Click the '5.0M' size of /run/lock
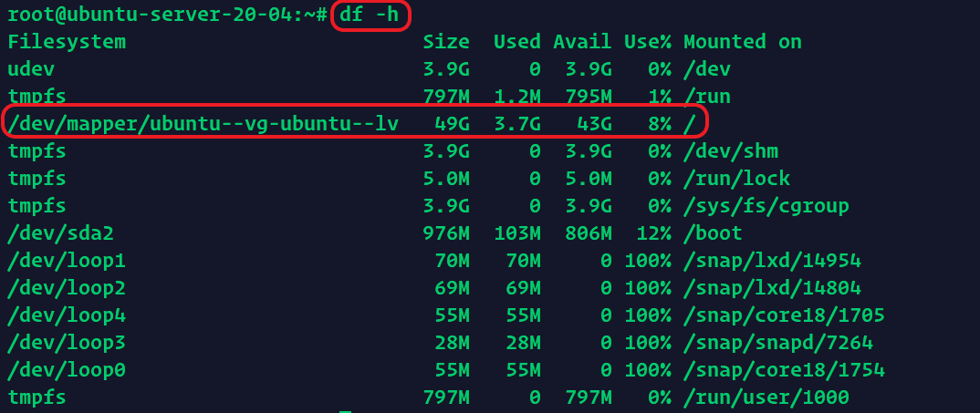 446,178
